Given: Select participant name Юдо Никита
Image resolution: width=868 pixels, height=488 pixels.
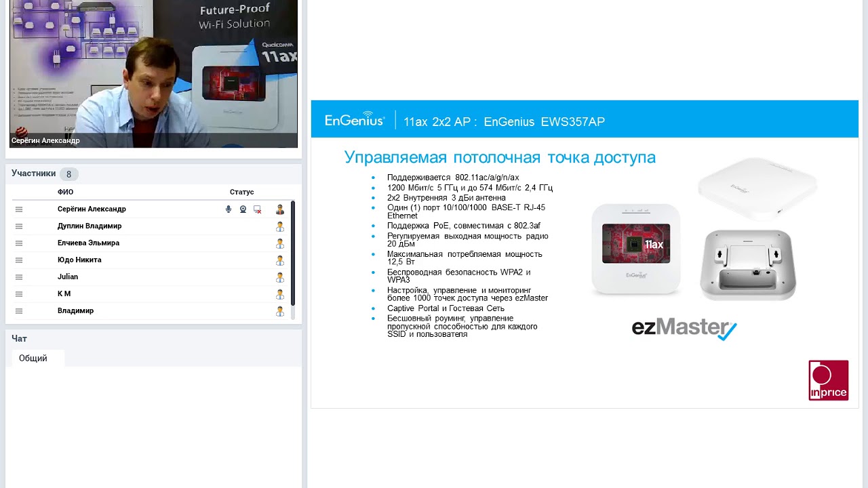Looking at the screenshot, I should 79,260.
